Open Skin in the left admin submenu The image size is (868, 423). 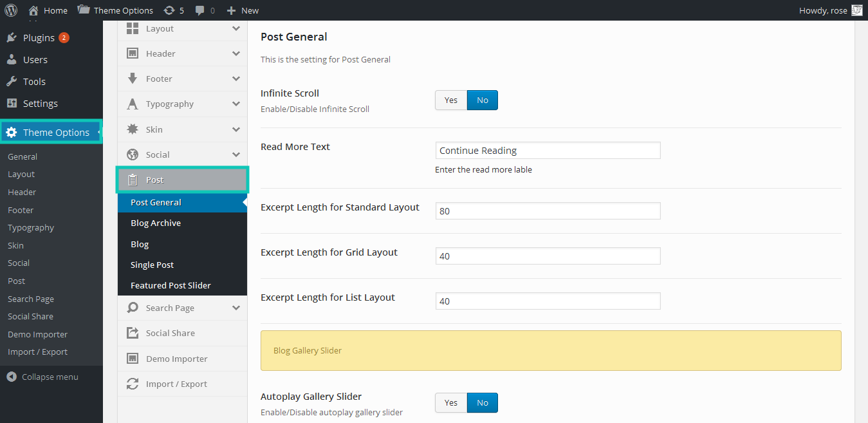[15, 245]
